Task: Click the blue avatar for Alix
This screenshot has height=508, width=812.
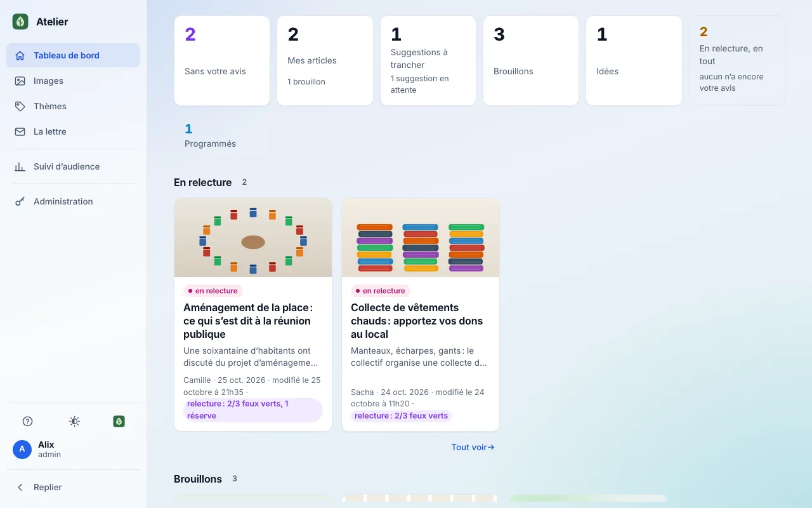Action: 22,450
